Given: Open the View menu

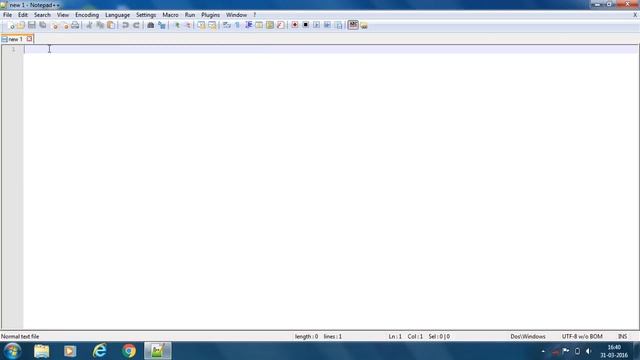Looking at the screenshot, I should tap(62, 15).
